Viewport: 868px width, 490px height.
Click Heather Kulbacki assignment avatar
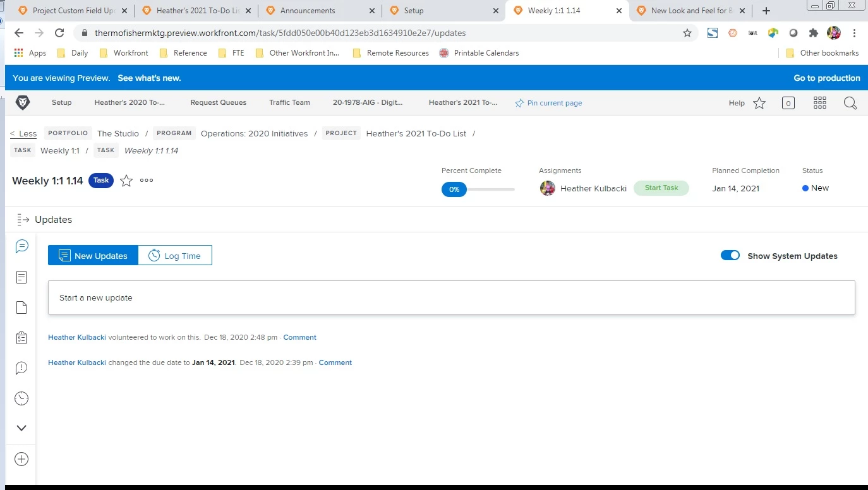548,188
